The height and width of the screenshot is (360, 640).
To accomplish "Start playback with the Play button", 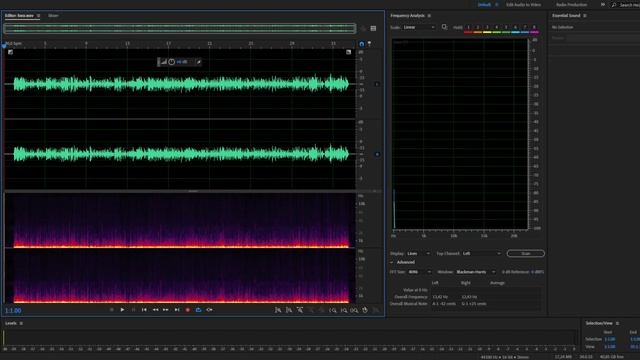I will click(122, 310).
